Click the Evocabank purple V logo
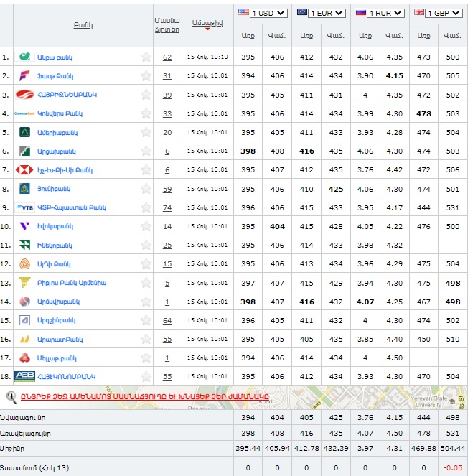The width and height of the screenshot is (473, 476). pos(24,226)
